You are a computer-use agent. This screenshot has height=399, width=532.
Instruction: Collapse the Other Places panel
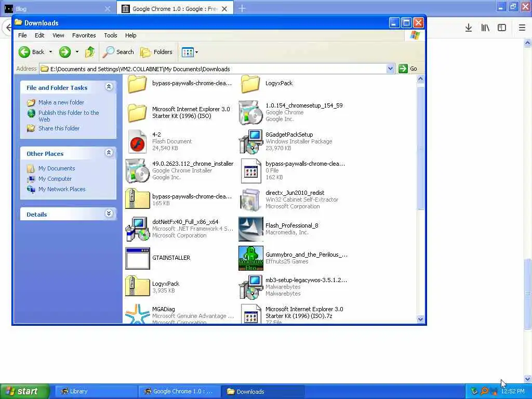tap(109, 153)
